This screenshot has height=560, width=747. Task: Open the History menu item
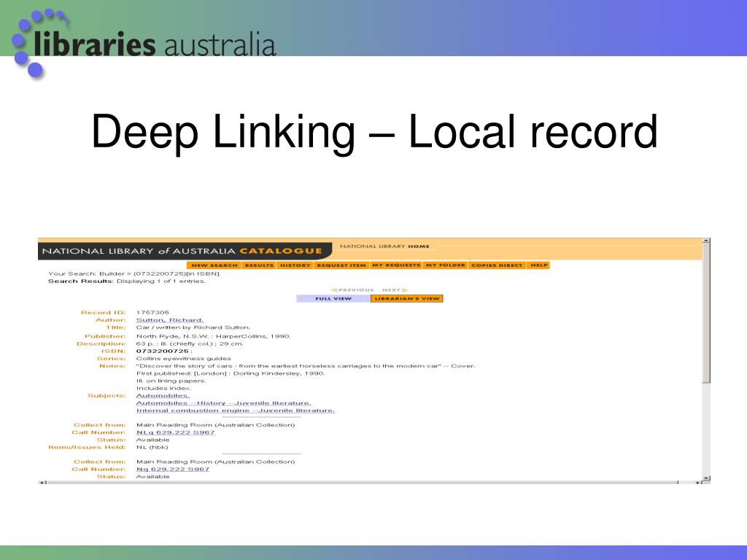pos(295,265)
